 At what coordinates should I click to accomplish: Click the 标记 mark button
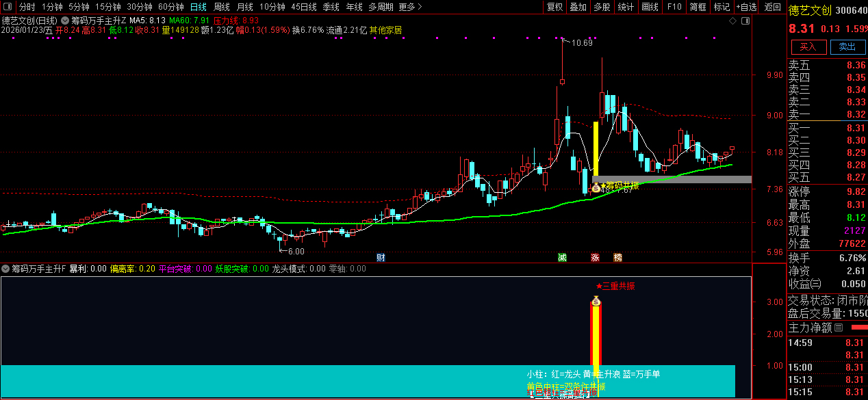pyautogui.click(x=722, y=7)
